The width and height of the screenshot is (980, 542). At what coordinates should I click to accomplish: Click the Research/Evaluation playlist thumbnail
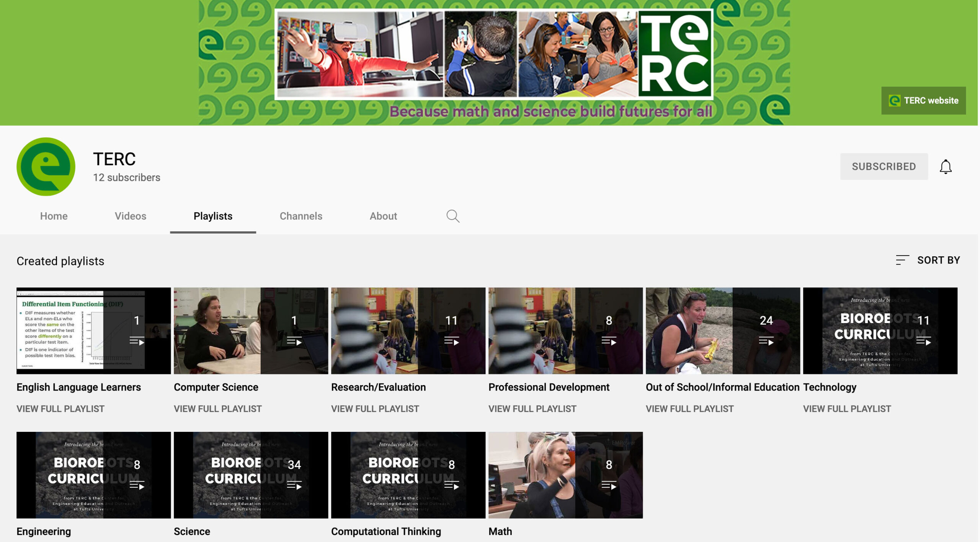[408, 331]
